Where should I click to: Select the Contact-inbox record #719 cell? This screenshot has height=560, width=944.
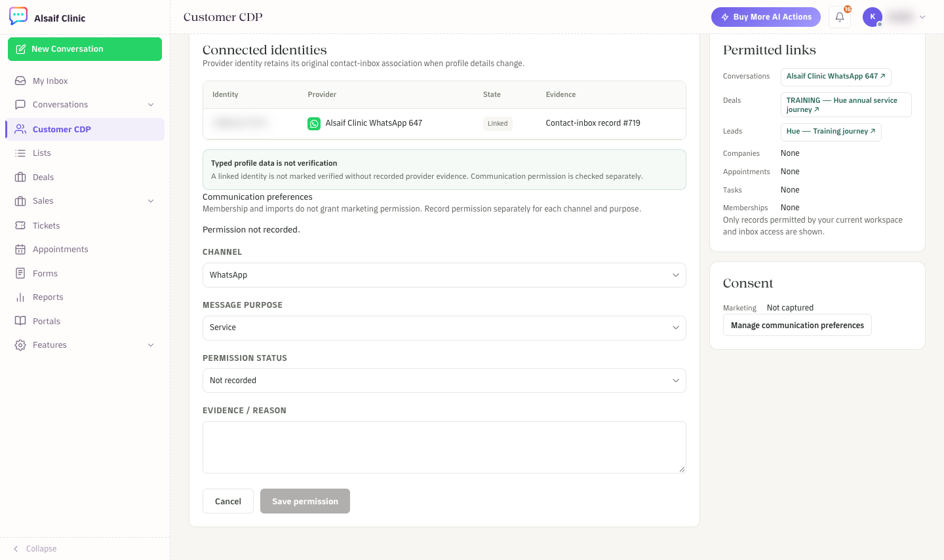coord(593,123)
